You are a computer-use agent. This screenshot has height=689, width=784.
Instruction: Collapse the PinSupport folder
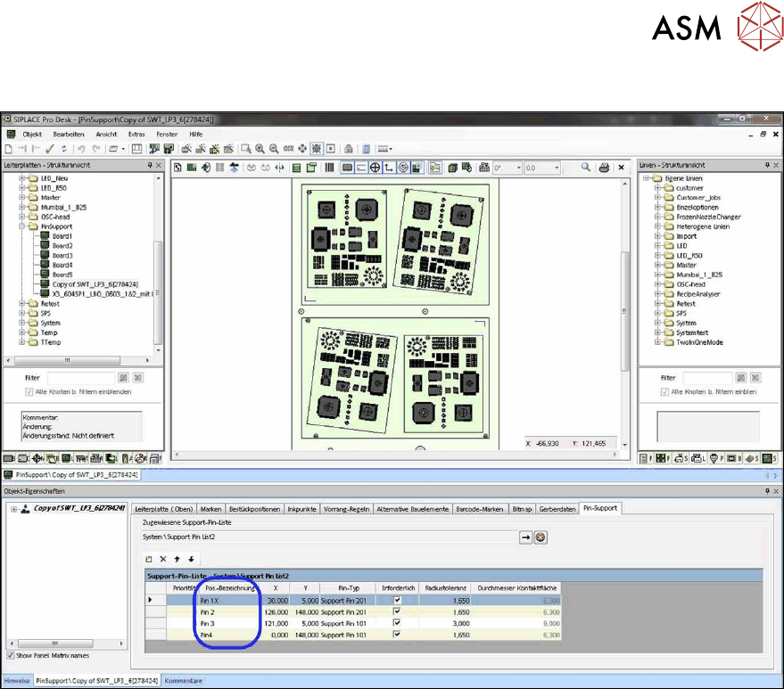pos(22,226)
